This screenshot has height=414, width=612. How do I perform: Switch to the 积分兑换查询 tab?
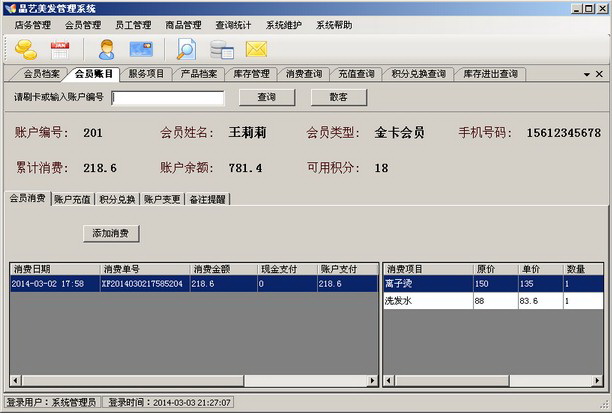(418, 74)
